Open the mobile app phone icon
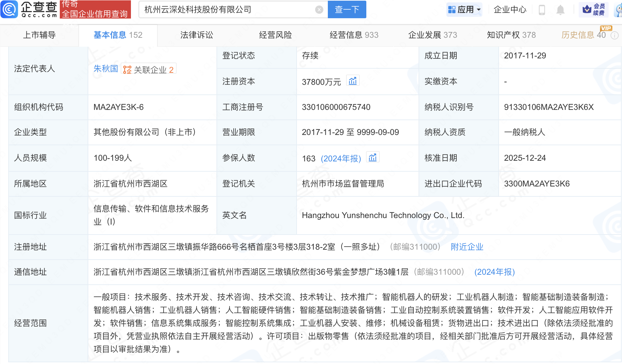This screenshot has width=622, height=364. pyautogui.click(x=542, y=10)
